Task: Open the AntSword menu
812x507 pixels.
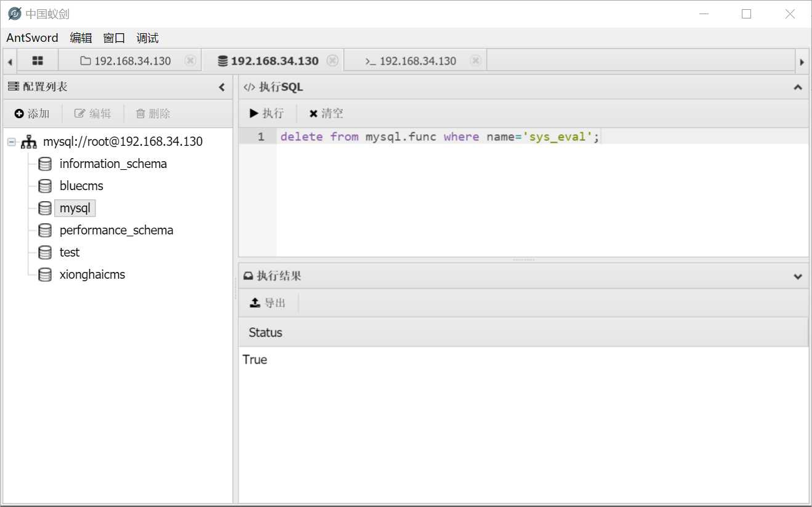Action: coord(32,38)
